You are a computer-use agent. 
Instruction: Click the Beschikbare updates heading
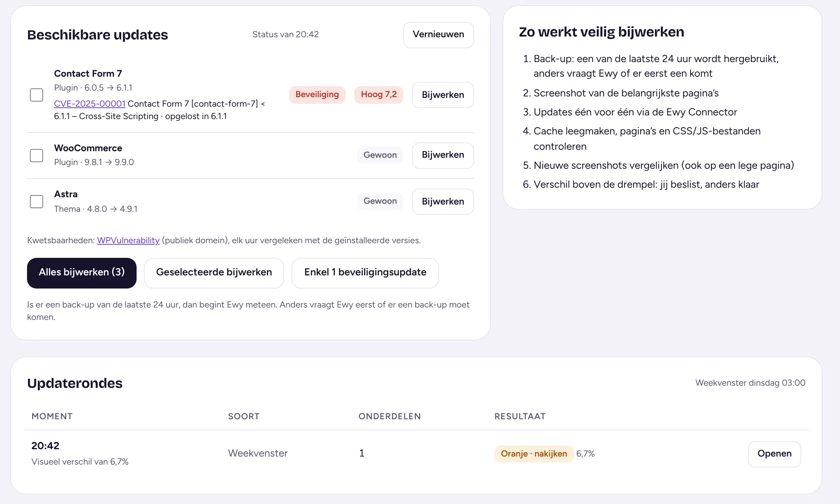pyautogui.click(x=98, y=35)
